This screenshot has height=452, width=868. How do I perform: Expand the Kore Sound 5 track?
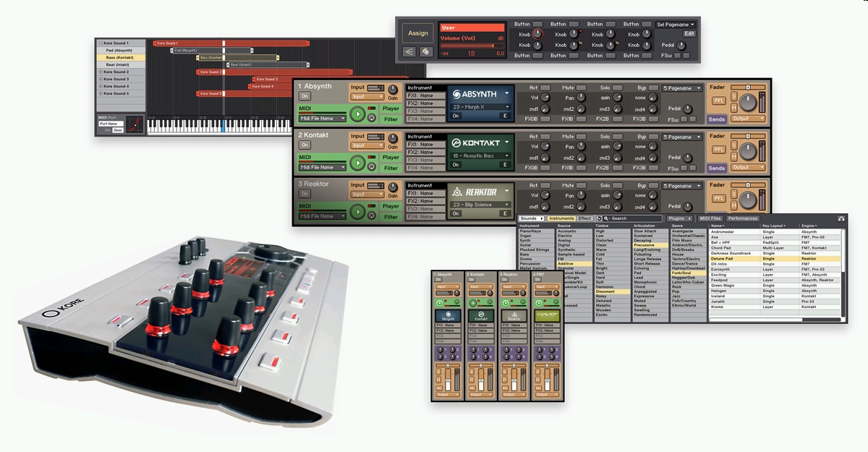pos(101,93)
